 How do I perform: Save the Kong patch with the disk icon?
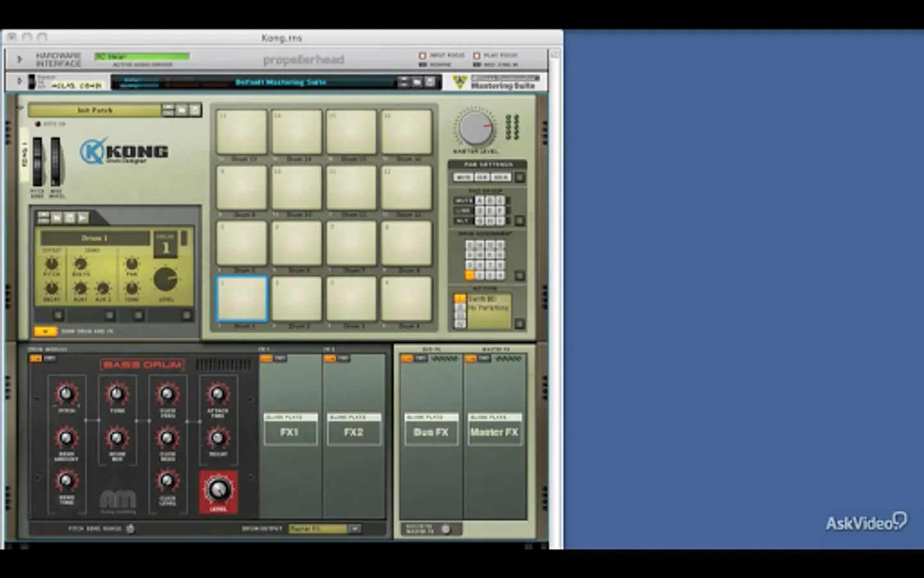click(194, 110)
